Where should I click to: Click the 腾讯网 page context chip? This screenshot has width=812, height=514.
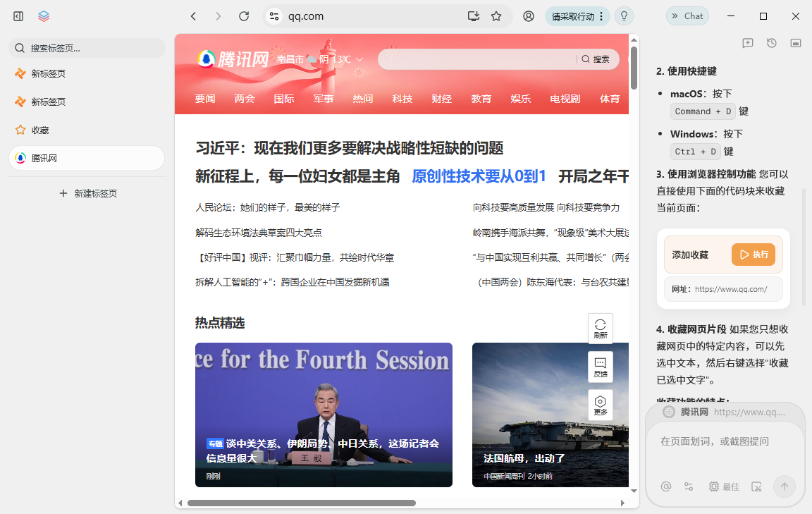725,412
